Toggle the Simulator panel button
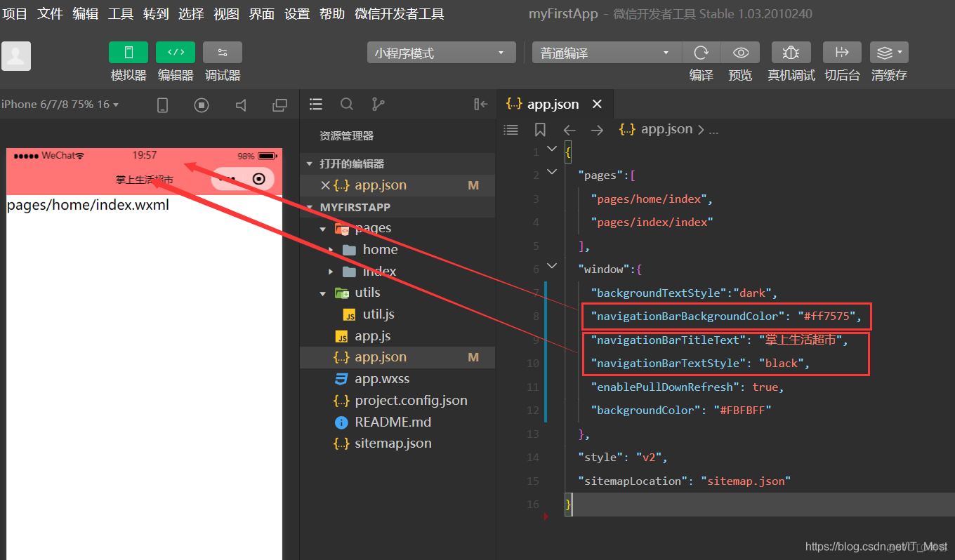955x560 pixels. tap(129, 53)
